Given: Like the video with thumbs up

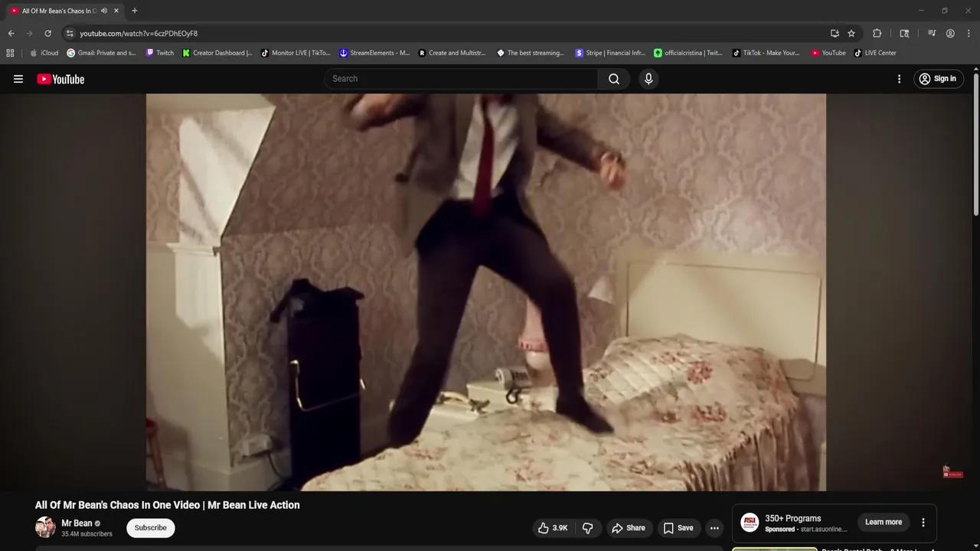Looking at the screenshot, I should (553, 528).
